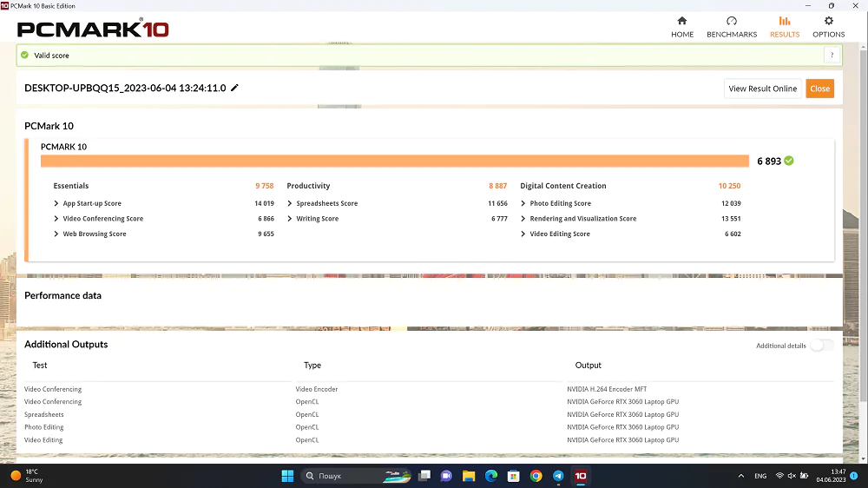868x488 pixels.
Task: Show hidden tray icons chevron
Action: (740, 476)
